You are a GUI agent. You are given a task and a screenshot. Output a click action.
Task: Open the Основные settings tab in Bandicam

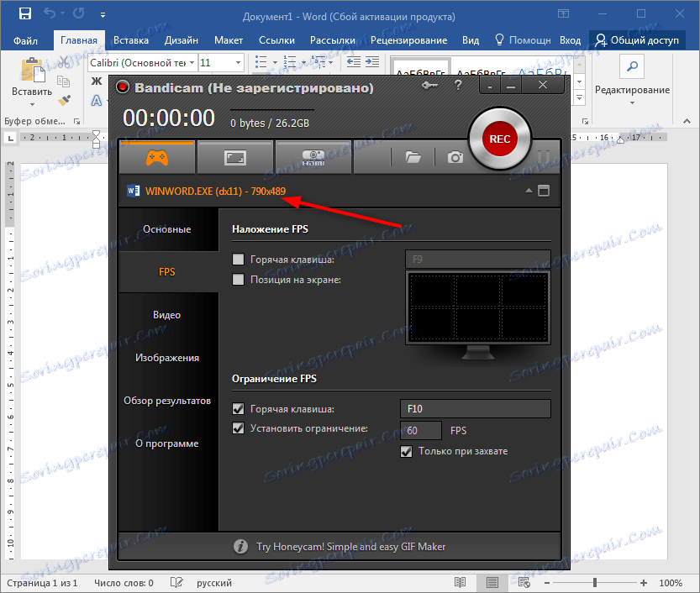[x=167, y=229]
